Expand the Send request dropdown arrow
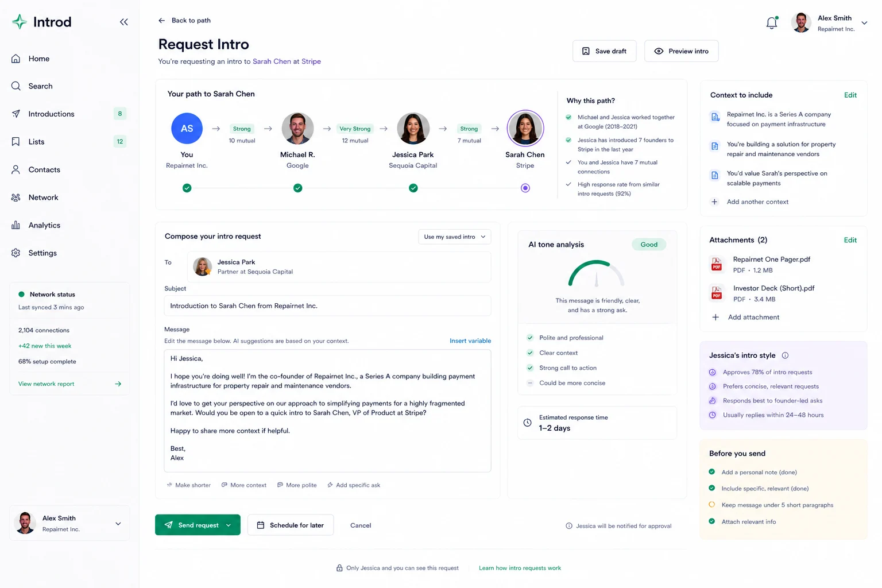Viewport: 882px width, 588px height. (x=229, y=525)
